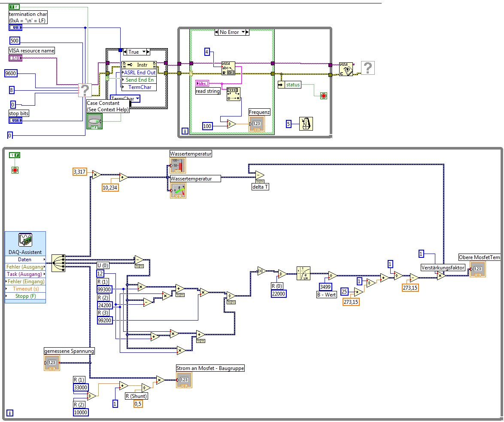
Task: Click the constant 99300 for R (1)
Action: [105, 290]
